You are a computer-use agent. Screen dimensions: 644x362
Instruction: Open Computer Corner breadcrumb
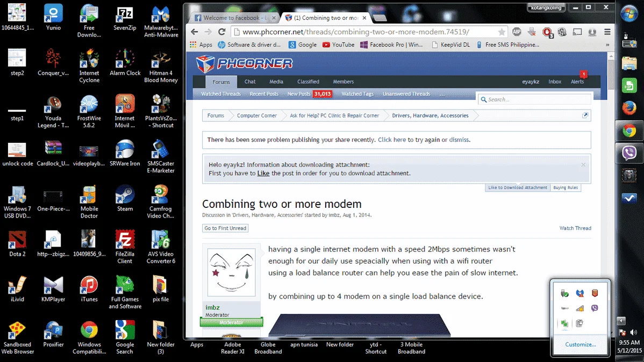point(257,115)
